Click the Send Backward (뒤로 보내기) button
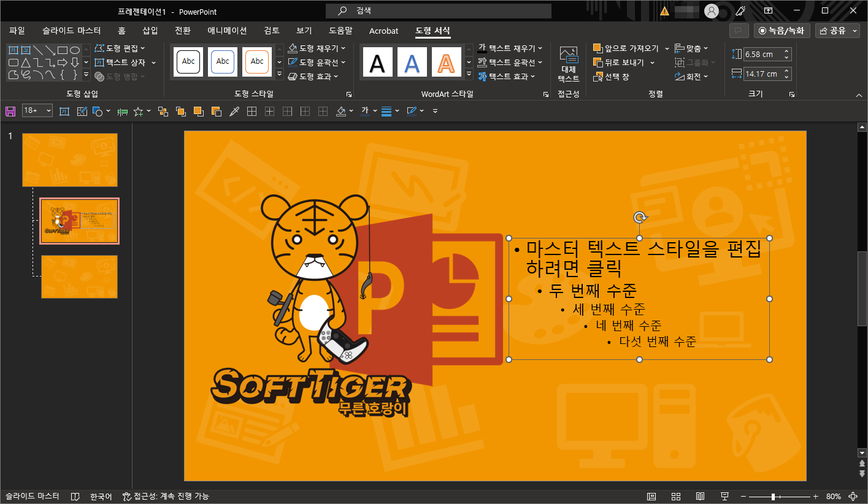 tap(624, 63)
